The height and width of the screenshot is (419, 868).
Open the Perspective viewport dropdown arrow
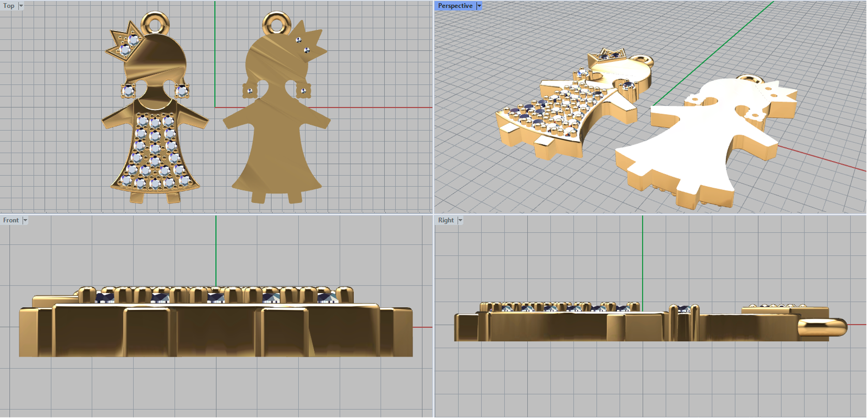coord(479,6)
